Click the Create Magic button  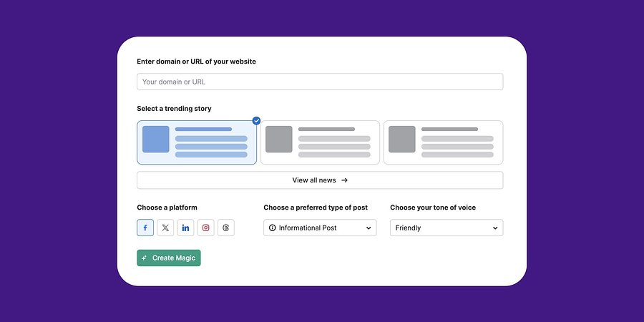(x=169, y=258)
